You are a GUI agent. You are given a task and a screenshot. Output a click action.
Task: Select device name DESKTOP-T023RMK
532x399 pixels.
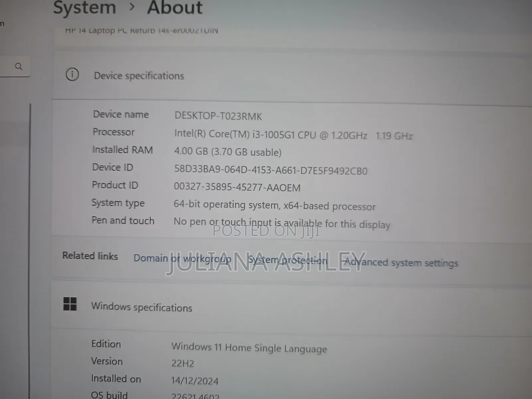(x=218, y=116)
